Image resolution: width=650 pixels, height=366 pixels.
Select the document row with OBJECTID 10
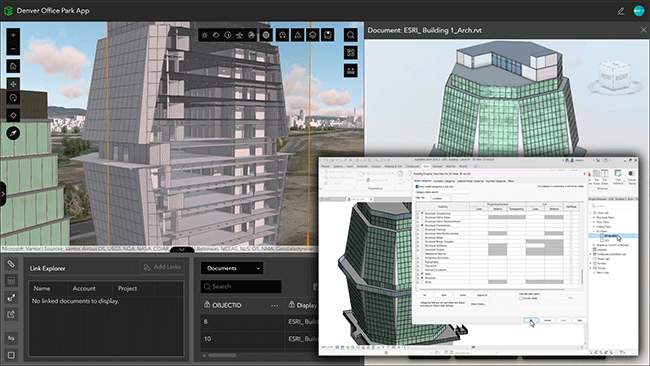pyautogui.click(x=259, y=339)
